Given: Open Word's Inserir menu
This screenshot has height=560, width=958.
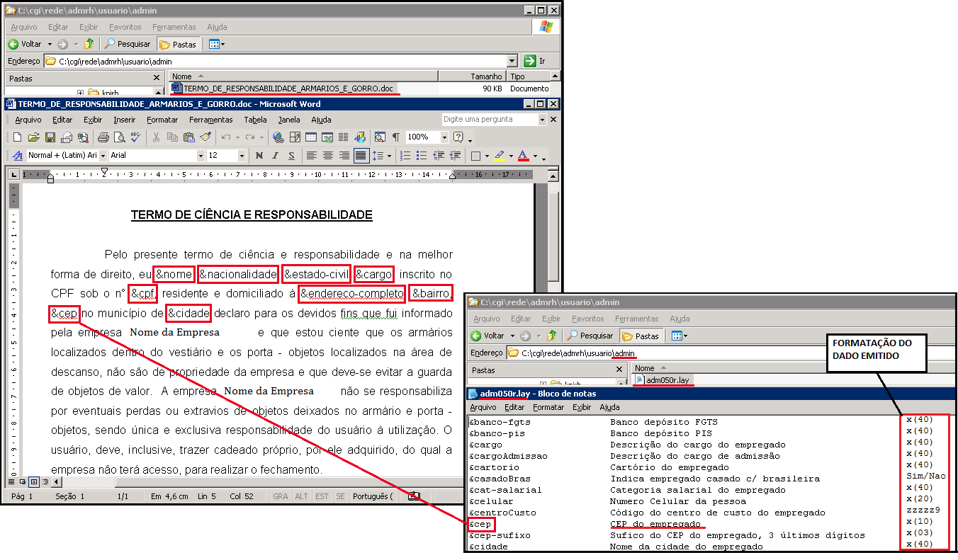Looking at the screenshot, I should point(125,120).
